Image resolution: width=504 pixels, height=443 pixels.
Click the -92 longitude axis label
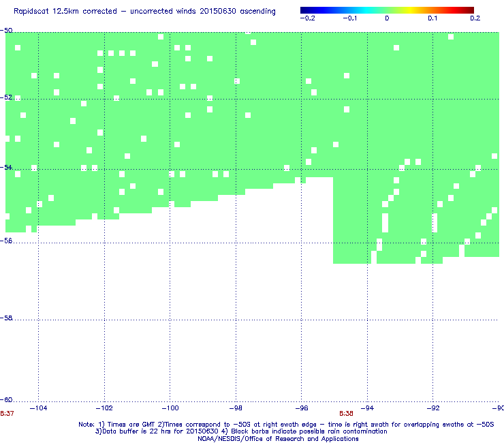point(433,408)
